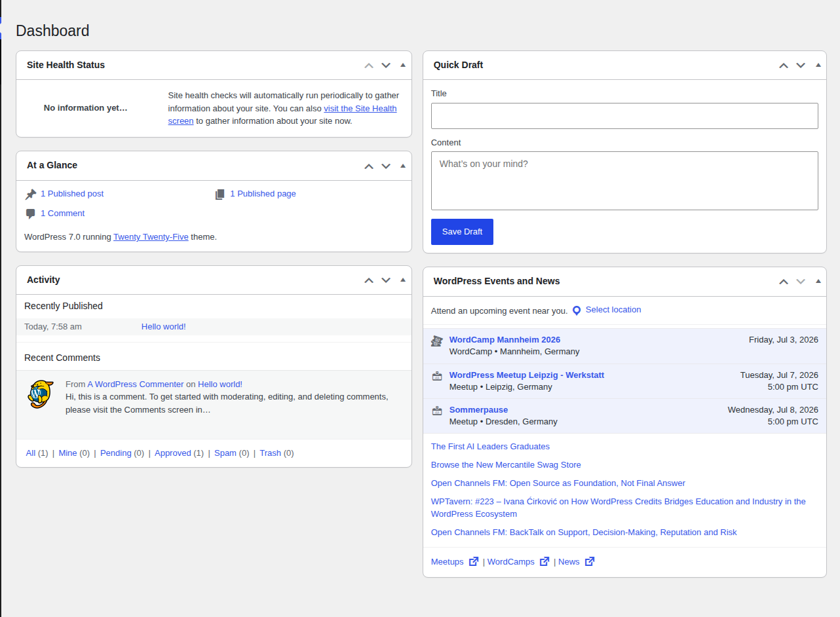Filter comments by Mine
The image size is (840, 617).
67,453
